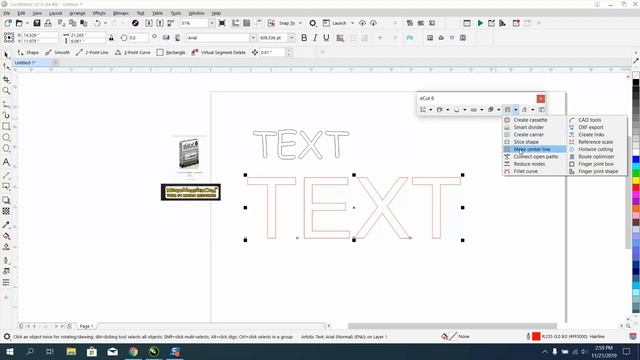Click the eCut box thumbnail on canvas
640x360 pixels.
click(189, 154)
